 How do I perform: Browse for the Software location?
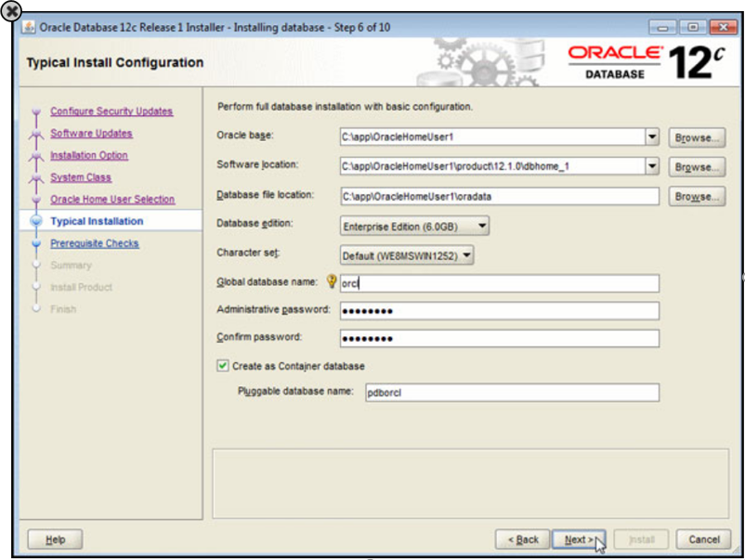pyautogui.click(x=697, y=167)
